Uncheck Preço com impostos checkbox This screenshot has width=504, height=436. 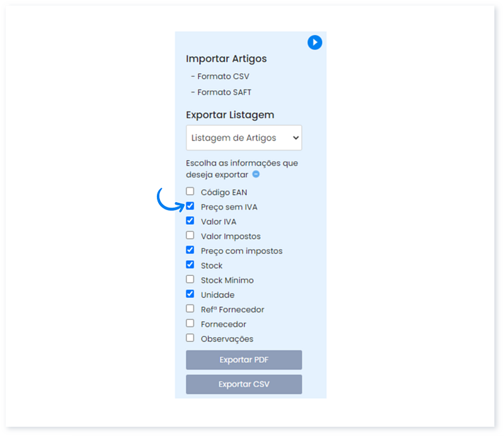[190, 250]
